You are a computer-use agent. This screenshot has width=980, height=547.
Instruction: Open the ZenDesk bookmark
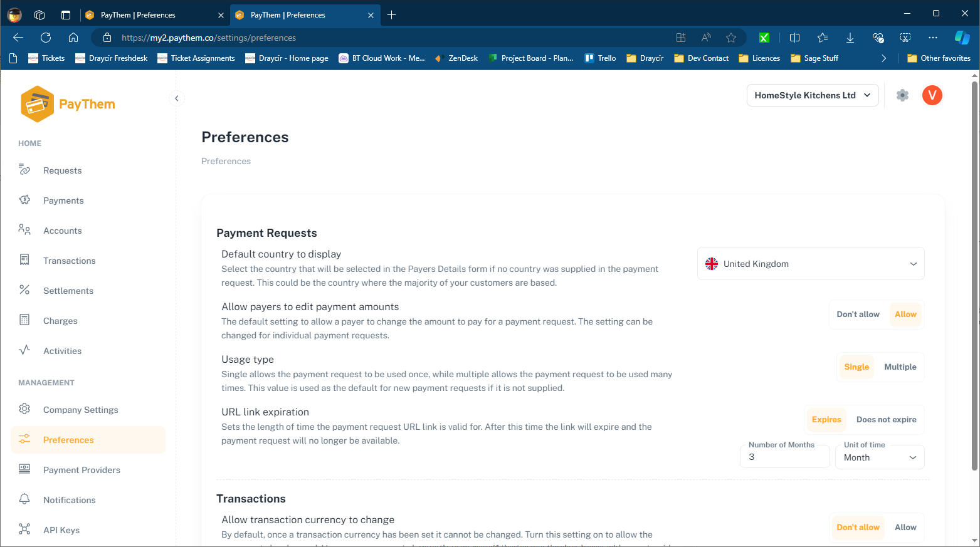456,58
